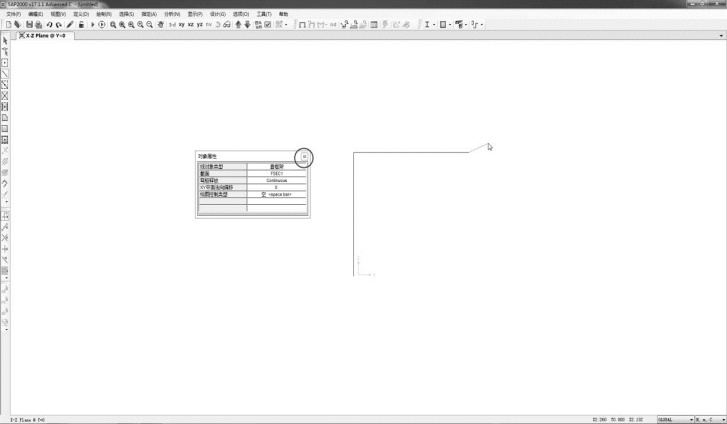Click the <space bar> drawing control cell
Image resolution: width=727 pixels, height=424 pixels.
(277, 194)
